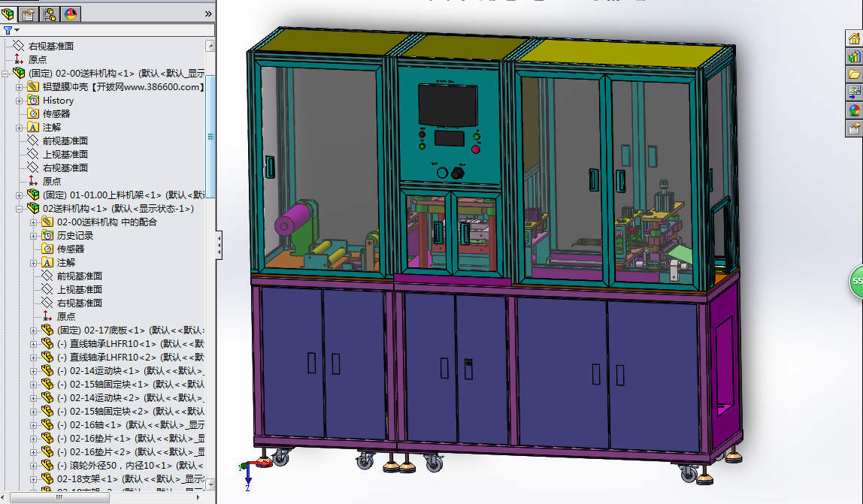Select 上视基准面 under 02送料机构<1>
The height and width of the screenshot is (504, 863).
(79, 290)
